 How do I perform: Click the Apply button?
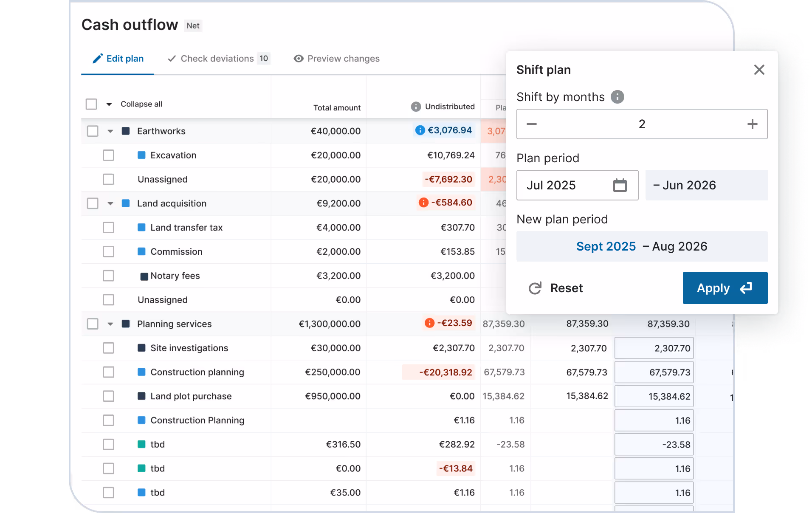point(725,288)
